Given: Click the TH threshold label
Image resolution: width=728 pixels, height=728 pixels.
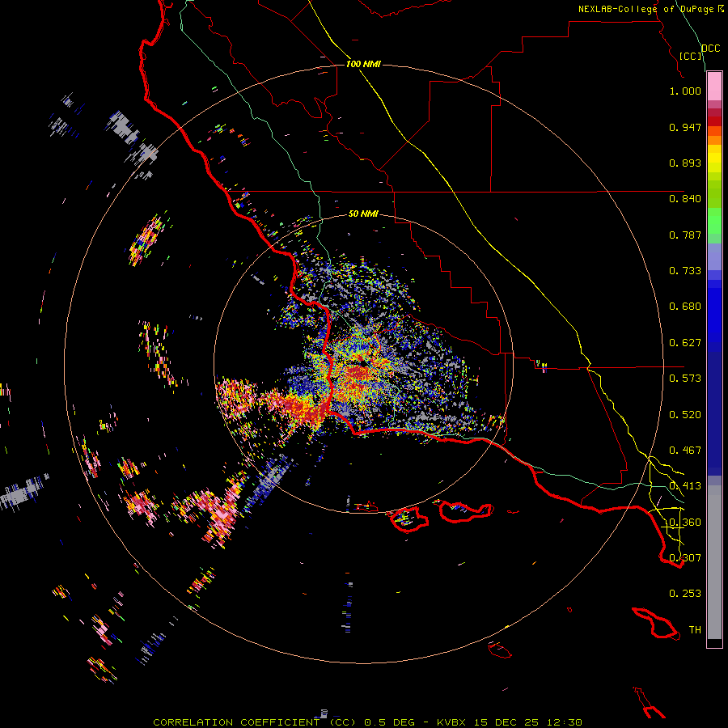Looking at the screenshot, I should click(695, 630).
